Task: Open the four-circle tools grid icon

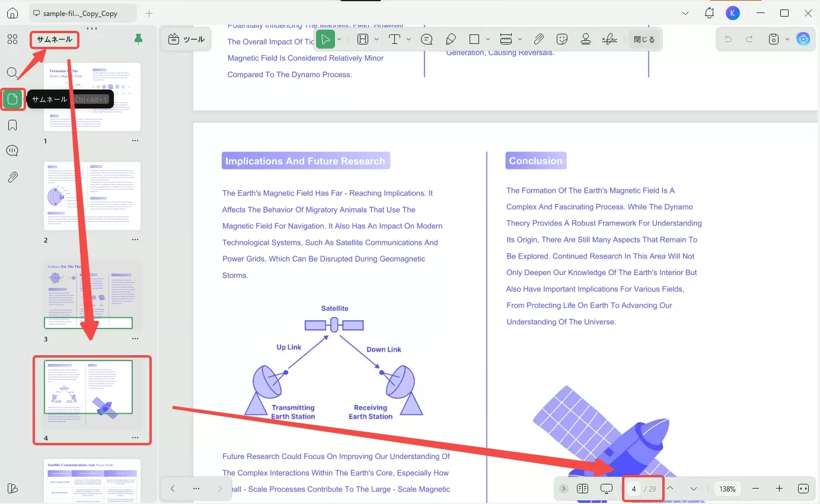Action: 12,40
